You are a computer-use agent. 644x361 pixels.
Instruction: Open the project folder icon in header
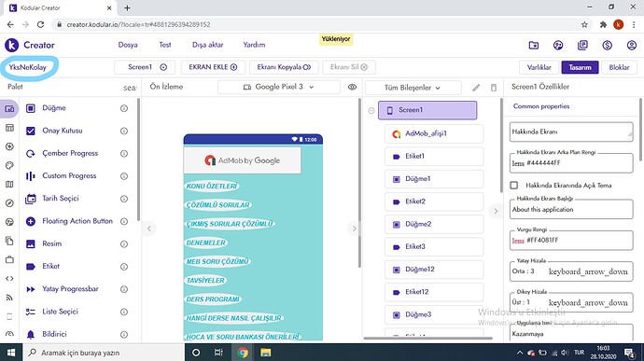point(534,45)
